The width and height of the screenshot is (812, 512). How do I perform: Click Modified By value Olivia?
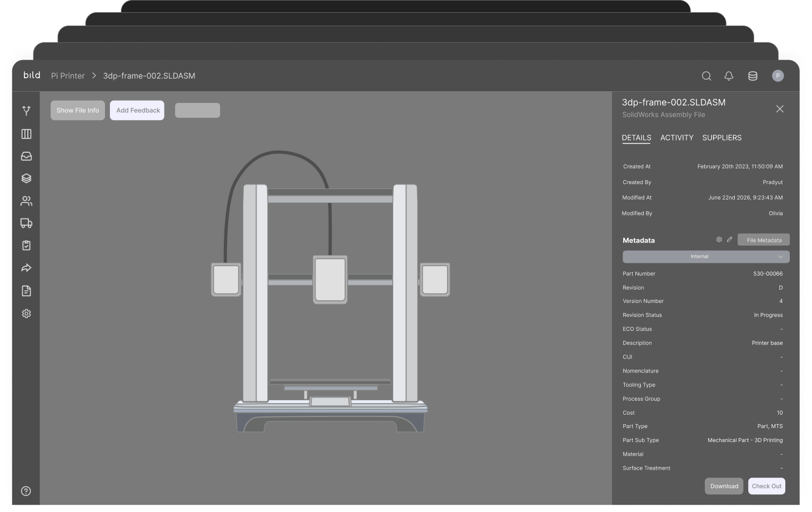[775, 213]
